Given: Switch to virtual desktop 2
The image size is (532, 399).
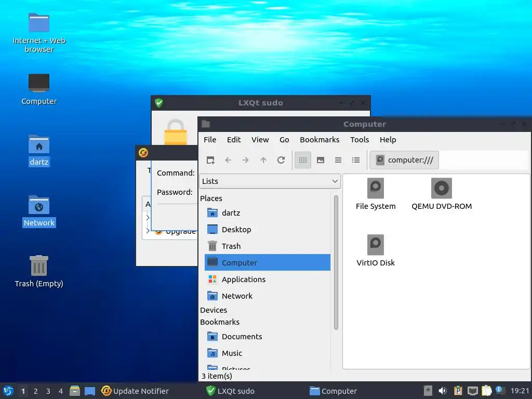Looking at the screenshot, I should tap(36, 391).
